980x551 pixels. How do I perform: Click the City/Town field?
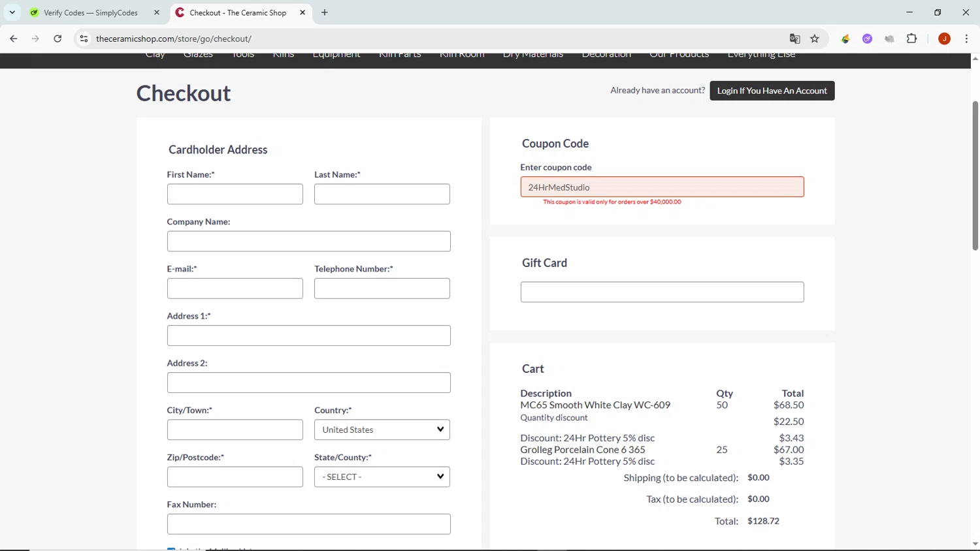pos(235,430)
